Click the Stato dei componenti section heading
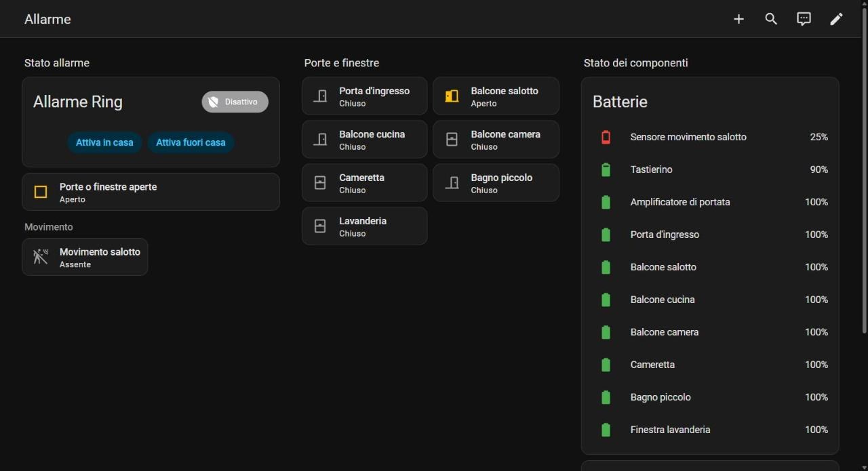 click(635, 63)
